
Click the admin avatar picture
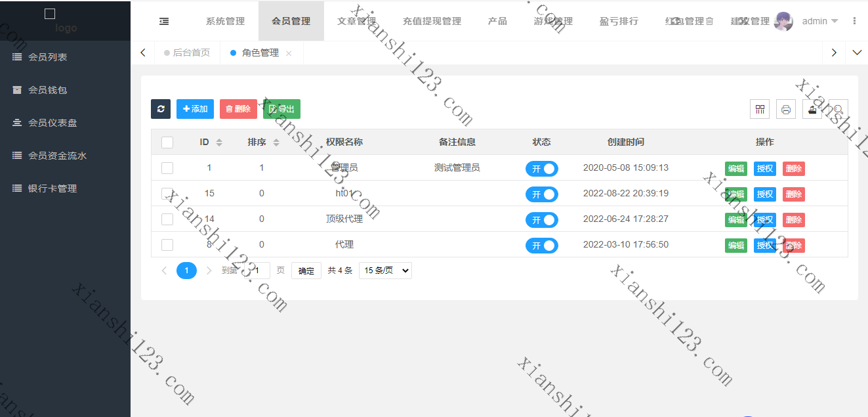click(783, 21)
